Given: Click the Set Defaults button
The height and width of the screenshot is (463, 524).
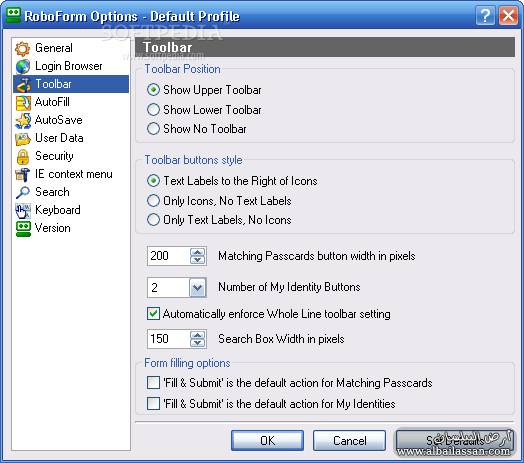Looking at the screenshot, I should coord(455,441).
